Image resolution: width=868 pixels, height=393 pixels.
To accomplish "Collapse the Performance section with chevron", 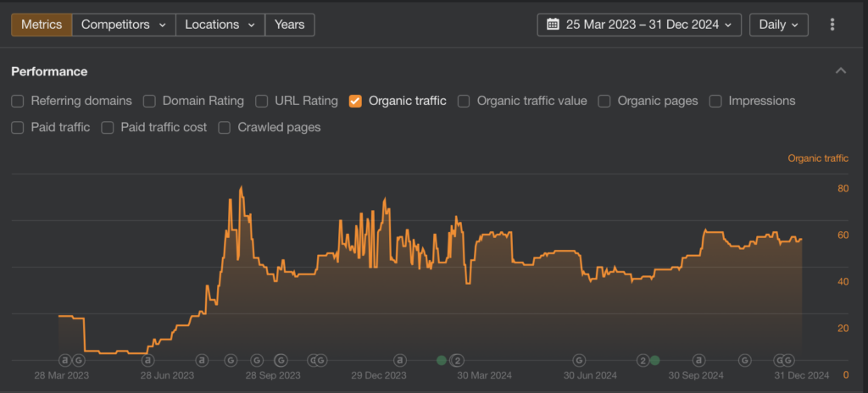I will (x=841, y=71).
